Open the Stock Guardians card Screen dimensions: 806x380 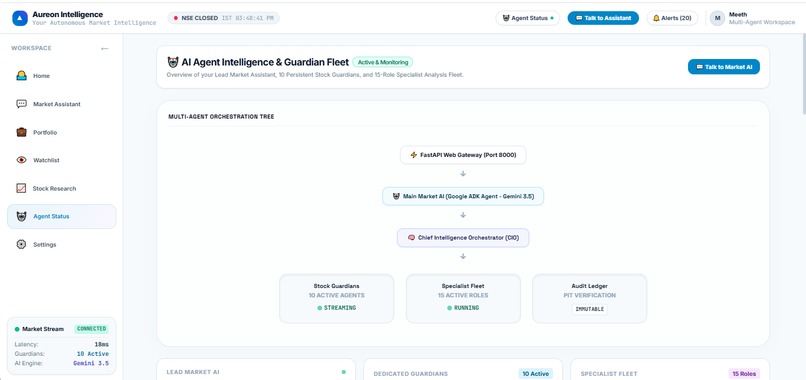point(336,299)
